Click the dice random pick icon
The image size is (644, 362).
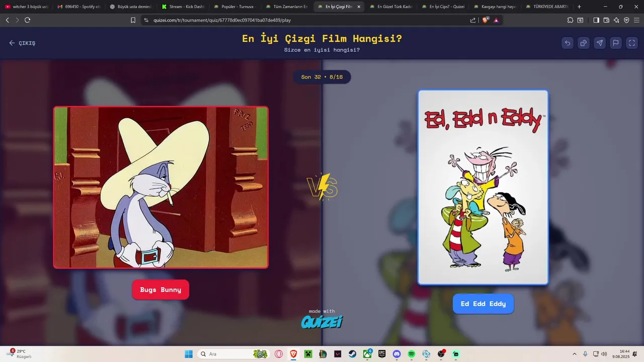coord(584,43)
